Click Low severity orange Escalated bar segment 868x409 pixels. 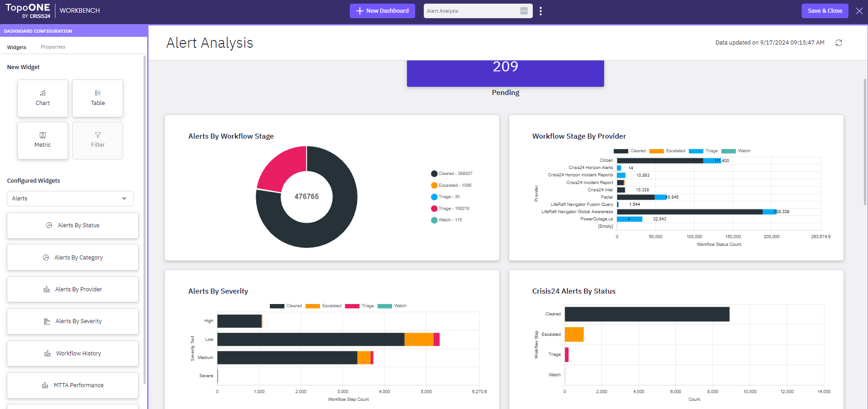(419, 339)
